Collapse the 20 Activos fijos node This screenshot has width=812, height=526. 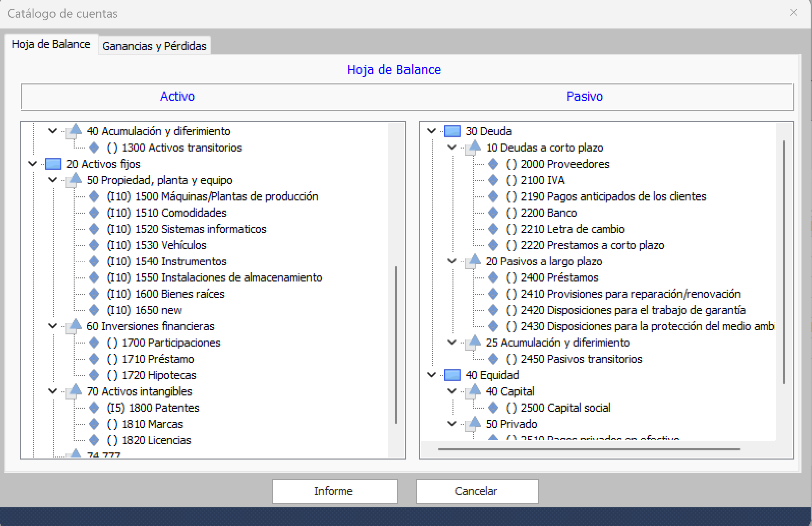(x=33, y=164)
